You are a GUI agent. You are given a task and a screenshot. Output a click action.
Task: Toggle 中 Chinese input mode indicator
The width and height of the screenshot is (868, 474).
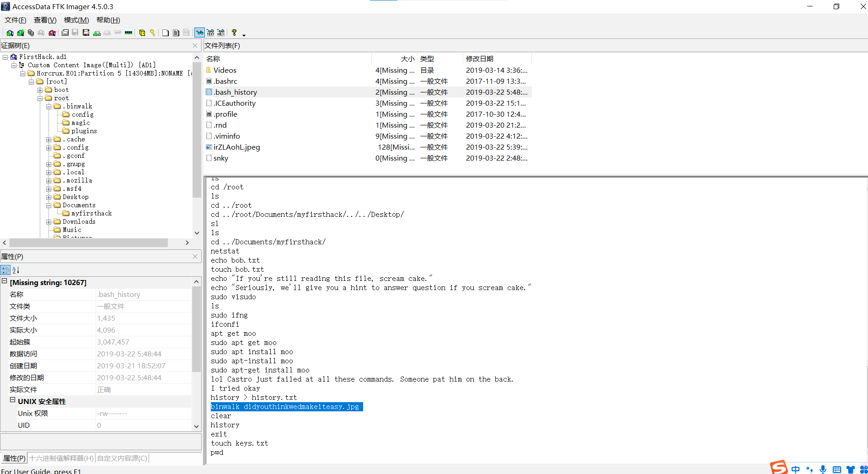[796, 469]
